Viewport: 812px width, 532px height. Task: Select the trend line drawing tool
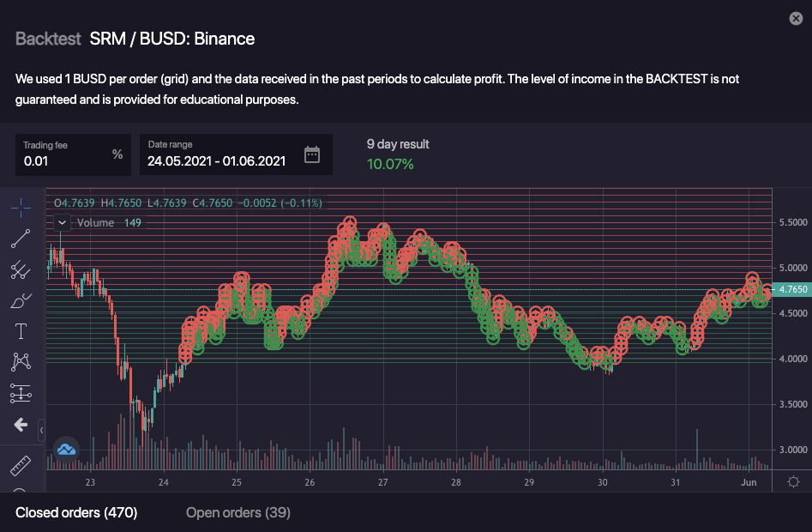pos(21,239)
